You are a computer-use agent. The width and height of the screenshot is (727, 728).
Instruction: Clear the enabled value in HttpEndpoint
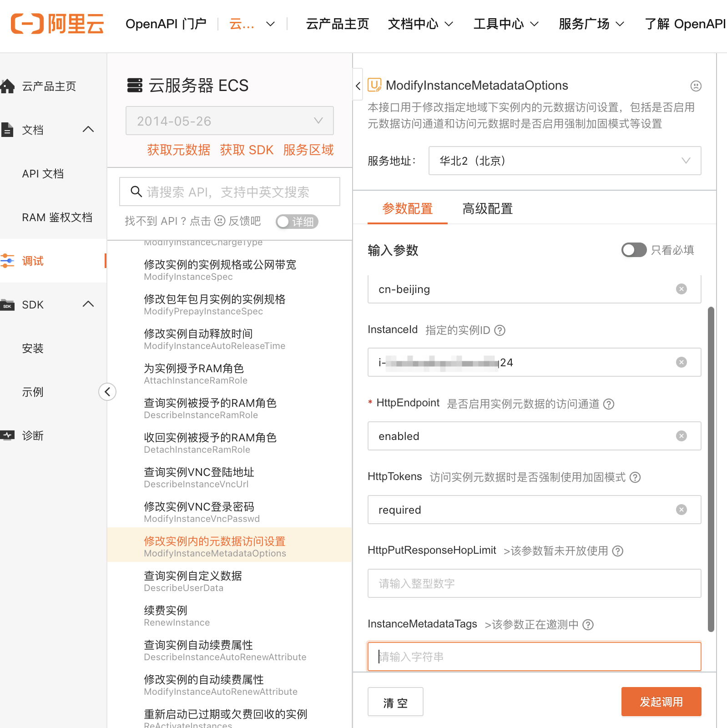point(681,436)
